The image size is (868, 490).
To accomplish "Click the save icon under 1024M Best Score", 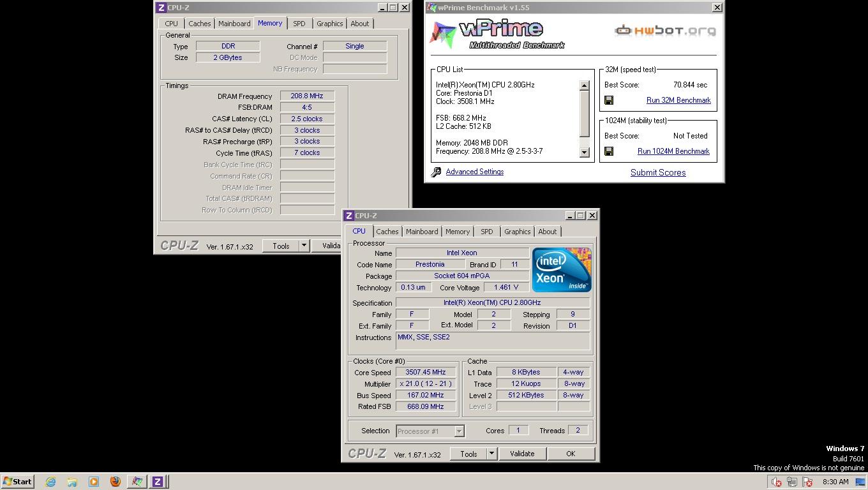I will [x=609, y=151].
